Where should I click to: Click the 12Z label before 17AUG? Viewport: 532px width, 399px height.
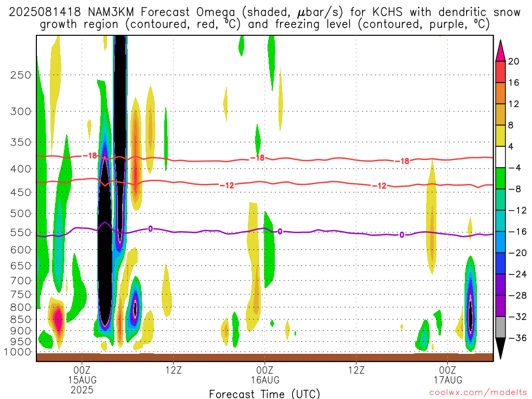point(356,369)
